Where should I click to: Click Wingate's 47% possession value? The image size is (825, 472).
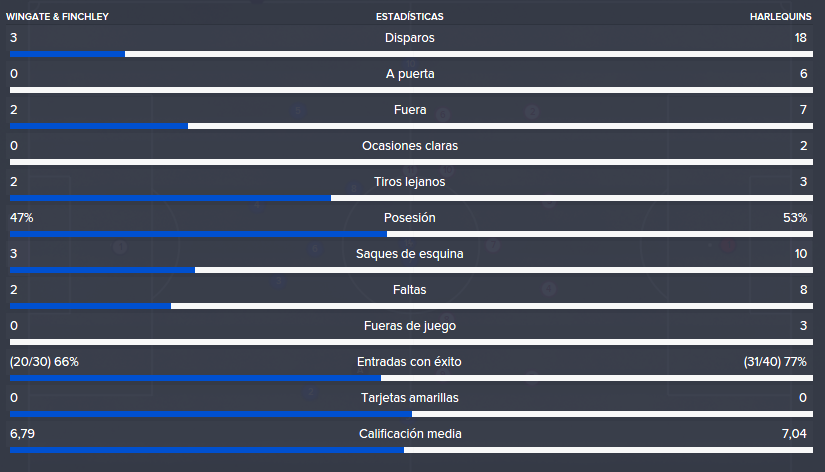pos(22,218)
